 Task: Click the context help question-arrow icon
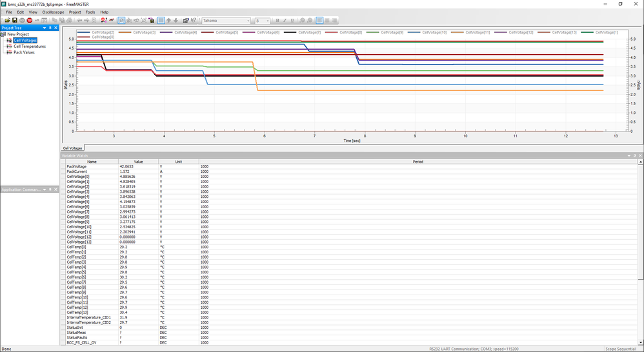pos(194,20)
